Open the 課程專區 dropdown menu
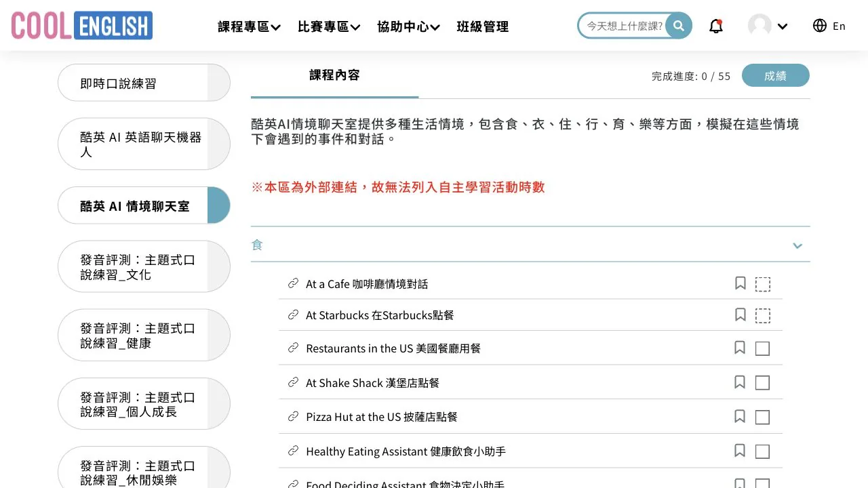 249,26
